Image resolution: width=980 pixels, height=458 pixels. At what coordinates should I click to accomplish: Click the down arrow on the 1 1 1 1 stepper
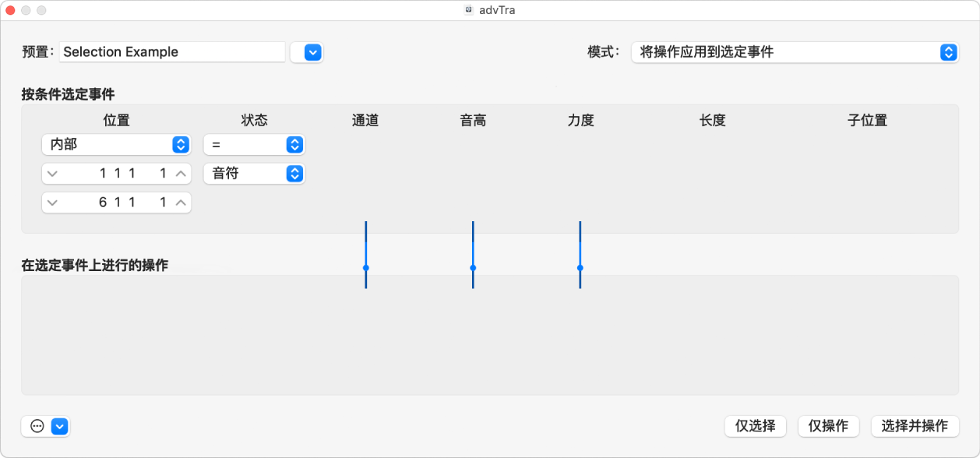52,173
